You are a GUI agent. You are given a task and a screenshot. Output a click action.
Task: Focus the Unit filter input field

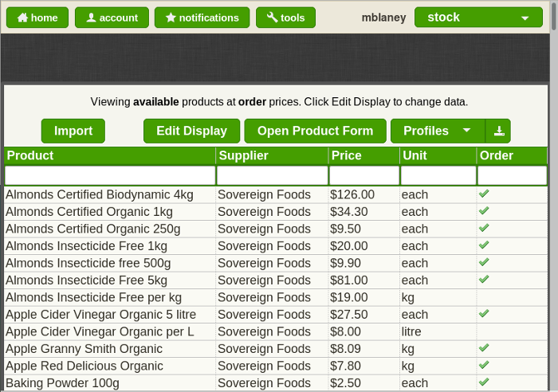(x=438, y=175)
